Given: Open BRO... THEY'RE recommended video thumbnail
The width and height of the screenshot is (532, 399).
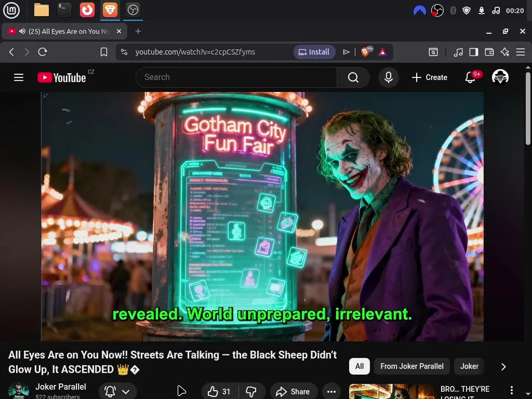Looking at the screenshot, I should [392, 391].
